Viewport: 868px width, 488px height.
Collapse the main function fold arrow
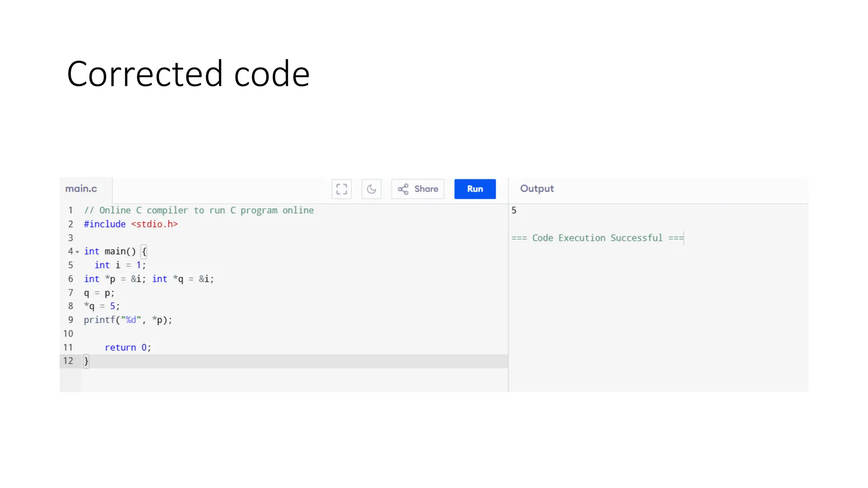78,252
